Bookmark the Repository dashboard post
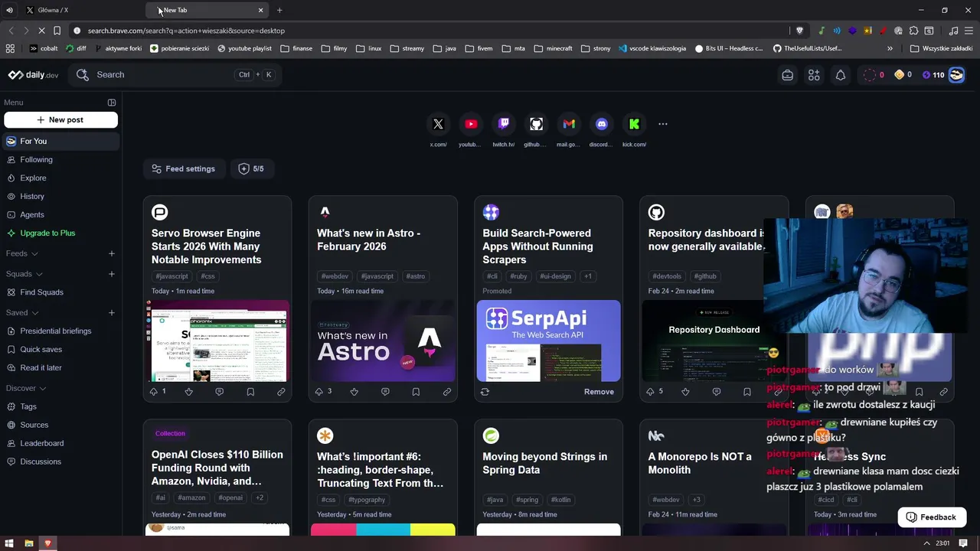Image resolution: width=980 pixels, height=551 pixels. click(747, 392)
